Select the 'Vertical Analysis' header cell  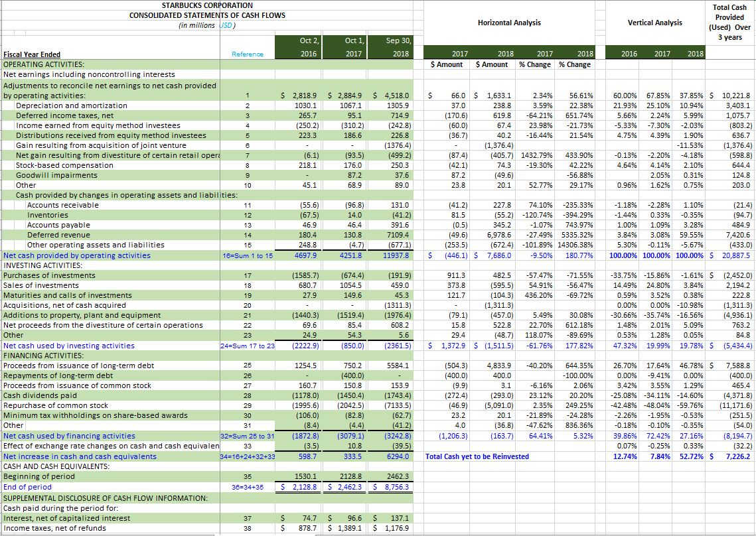pos(654,23)
